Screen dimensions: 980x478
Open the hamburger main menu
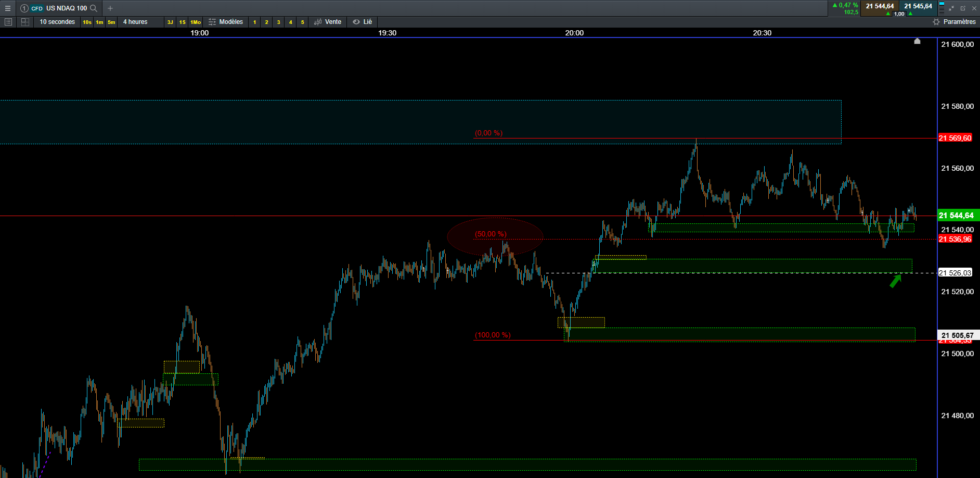(x=8, y=8)
